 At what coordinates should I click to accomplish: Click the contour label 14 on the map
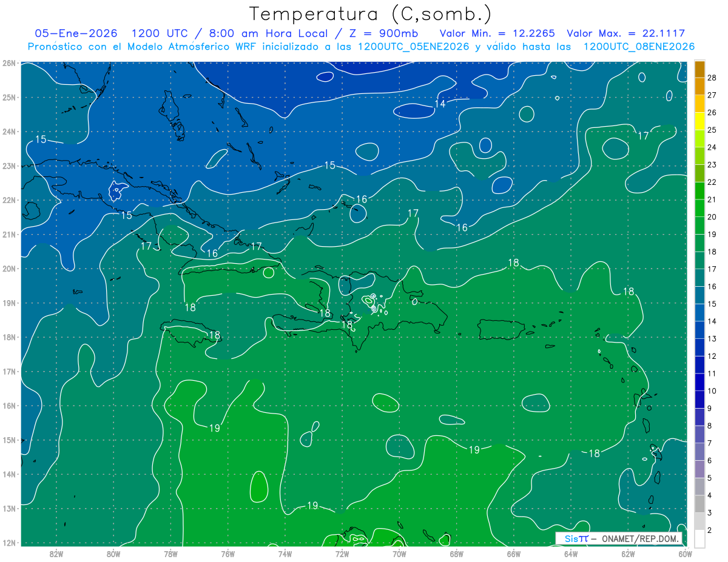tap(440, 104)
